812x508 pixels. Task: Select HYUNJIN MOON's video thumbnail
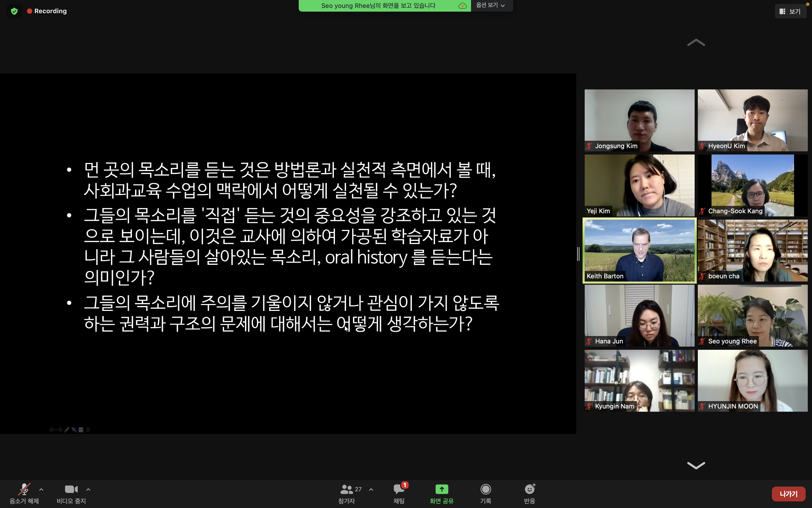click(753, 381)
